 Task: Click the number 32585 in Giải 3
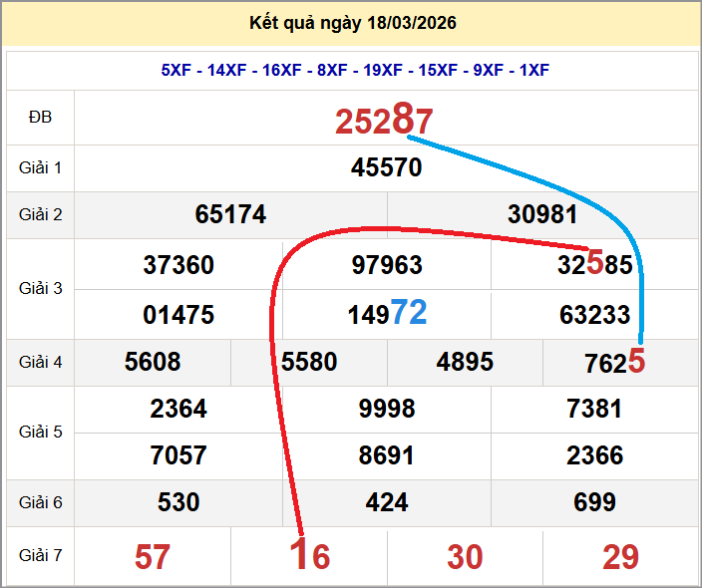[x=595, y=265]
